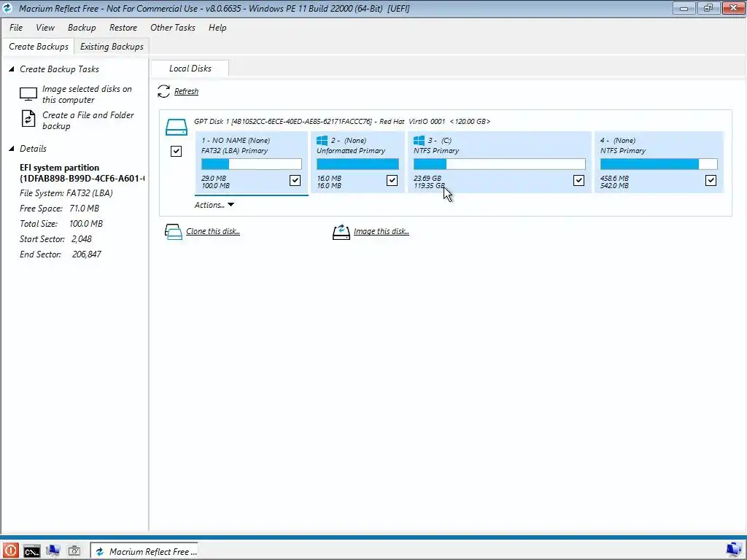Click Image selected disks on this computer
The height and width of the screenshot is (560, 747).
click(x=88, y=94)
